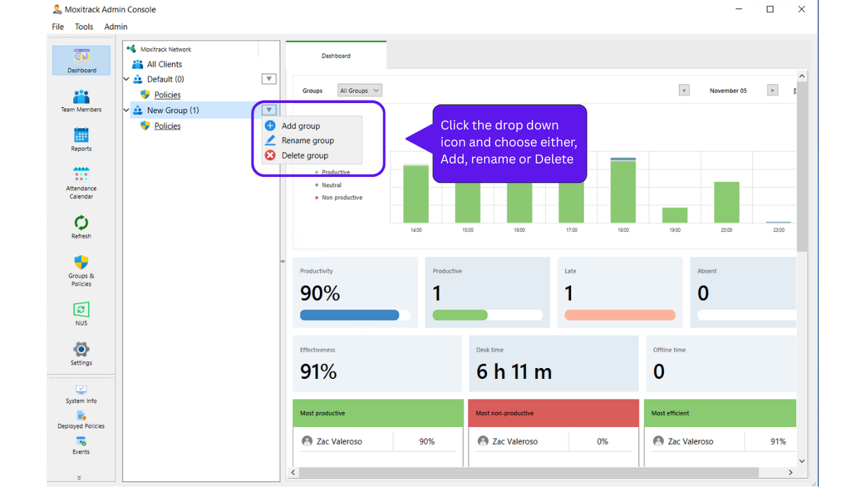Open dropdown arrow for New Group
The height and width of the screenshot is (488, 868).
(269, 110)
